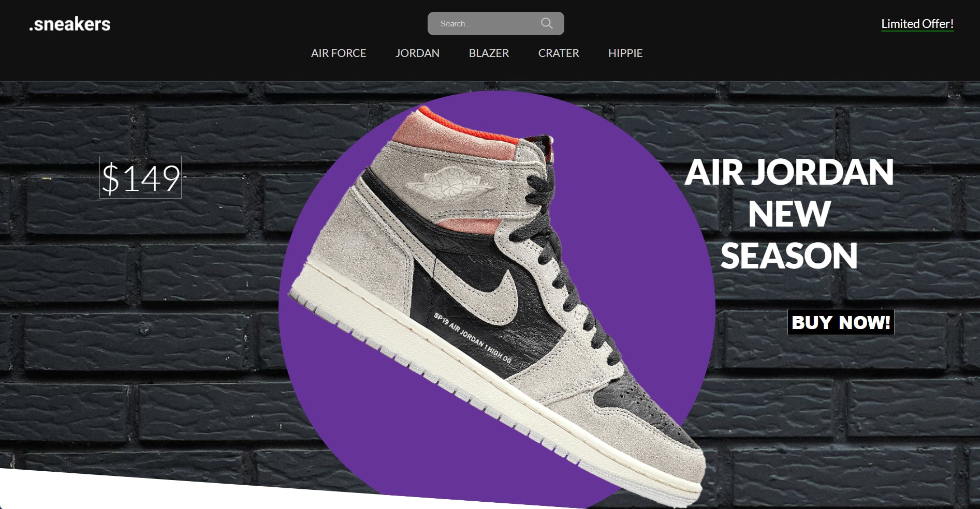Choose the CRATER menu item
Image resolution: width=980 pixels, height=509 pixels.
point(559,53)
